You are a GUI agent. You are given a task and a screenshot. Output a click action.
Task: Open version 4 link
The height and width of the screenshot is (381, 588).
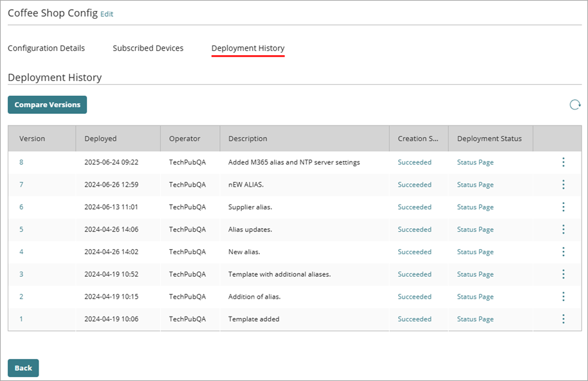click(21, 252)
